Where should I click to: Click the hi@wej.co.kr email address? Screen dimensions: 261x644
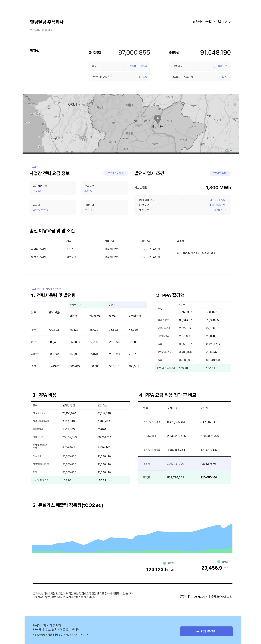click(225, 597)
